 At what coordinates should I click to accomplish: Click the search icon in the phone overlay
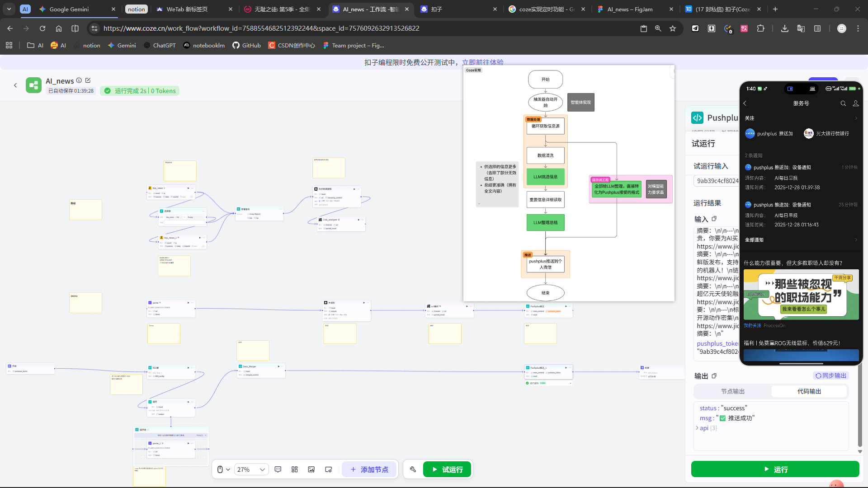(x=843, y=103)
